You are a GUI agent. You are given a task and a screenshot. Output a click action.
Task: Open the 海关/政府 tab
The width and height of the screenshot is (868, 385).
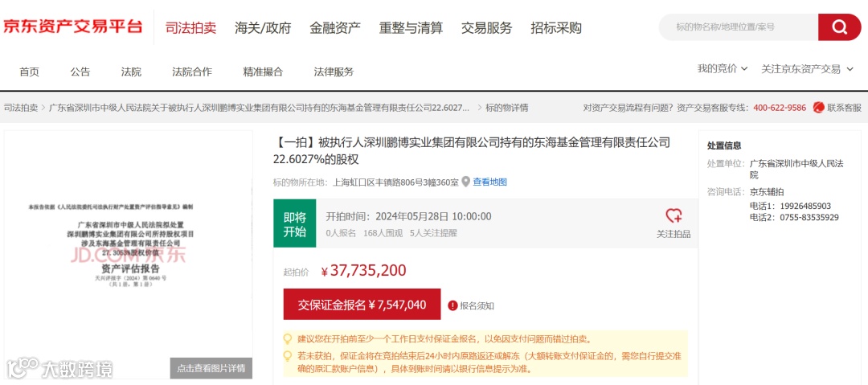point(262,27)
